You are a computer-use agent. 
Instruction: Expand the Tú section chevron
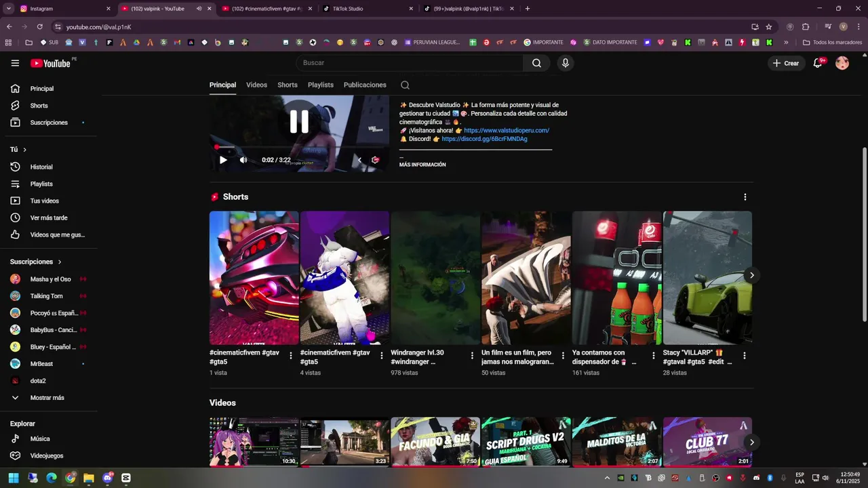click(25, 149)
